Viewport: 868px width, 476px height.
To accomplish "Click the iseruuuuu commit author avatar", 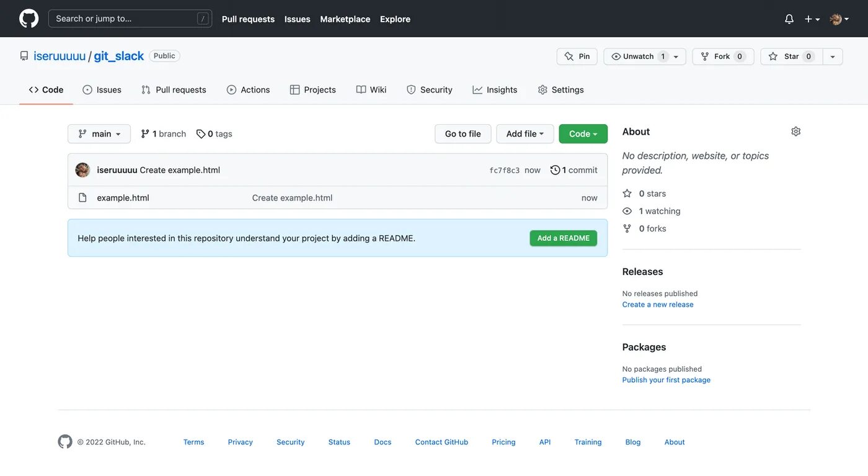I will (82, 170).
